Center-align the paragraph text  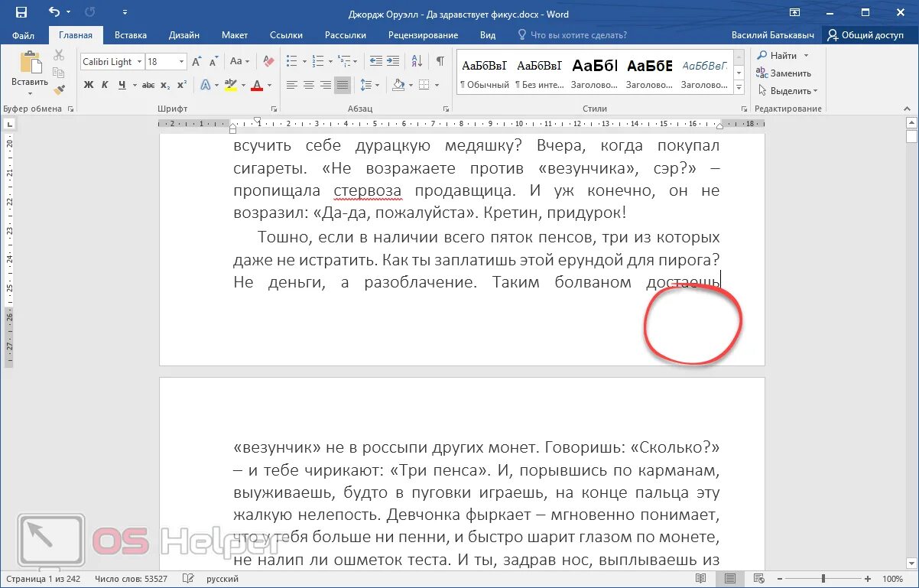pyautogui.click(x=309, y=85)
